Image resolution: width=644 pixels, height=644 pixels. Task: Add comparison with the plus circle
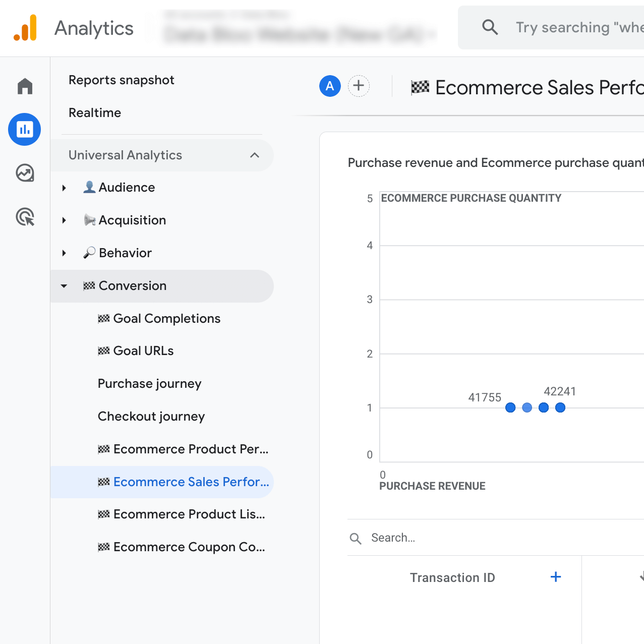359,86
